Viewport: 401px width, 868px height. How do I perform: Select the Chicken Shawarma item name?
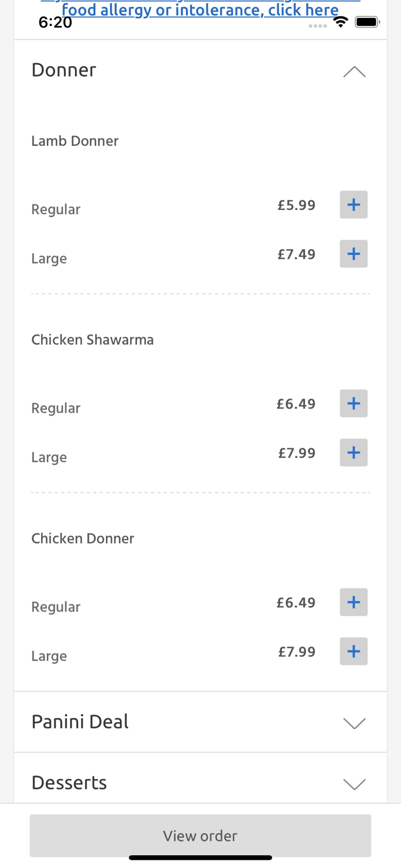click(93, 340)
